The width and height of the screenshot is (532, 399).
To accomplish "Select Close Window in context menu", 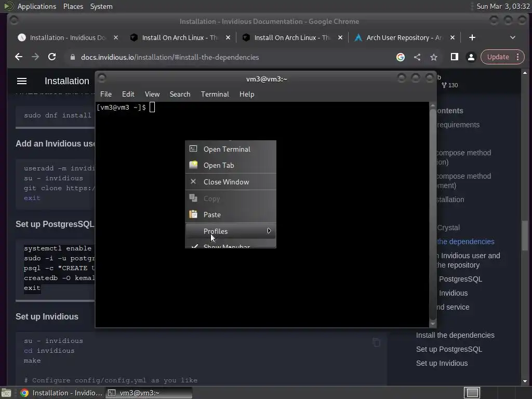I will coord(231,182).
